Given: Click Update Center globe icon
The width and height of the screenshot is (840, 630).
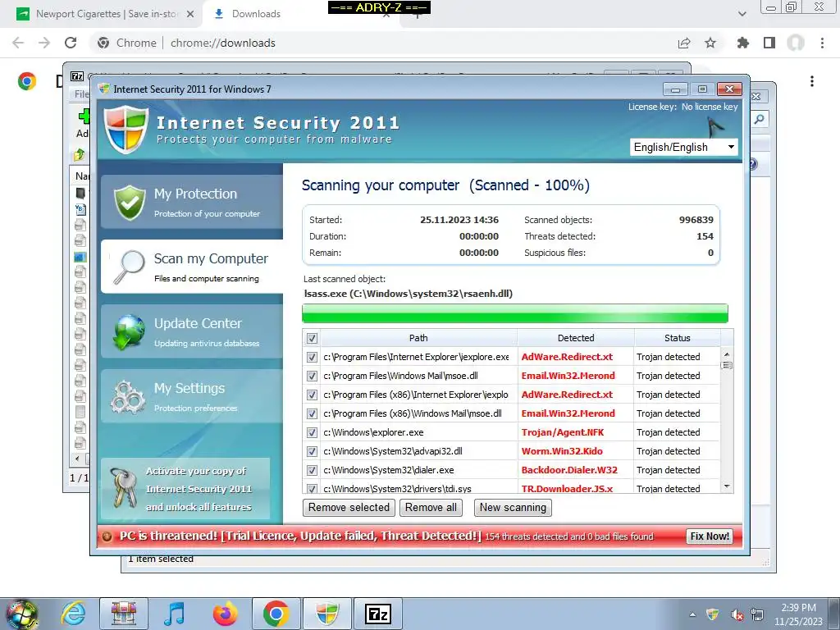Looking at the screenshot, I should (x=129, y=332).
